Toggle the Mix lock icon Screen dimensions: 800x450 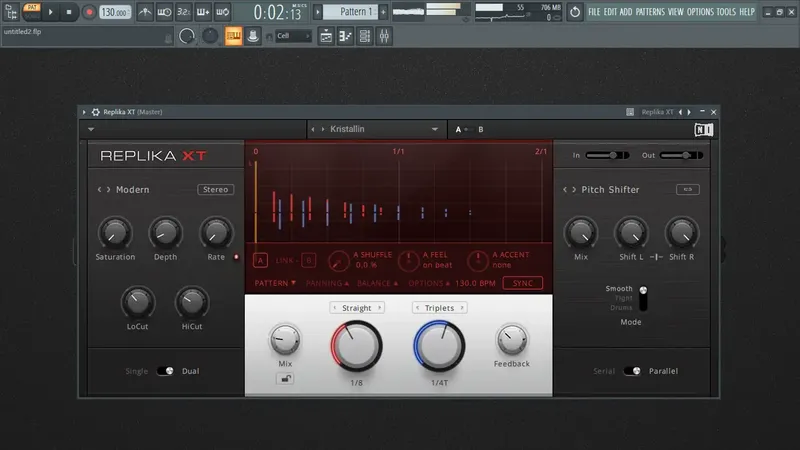285,379
